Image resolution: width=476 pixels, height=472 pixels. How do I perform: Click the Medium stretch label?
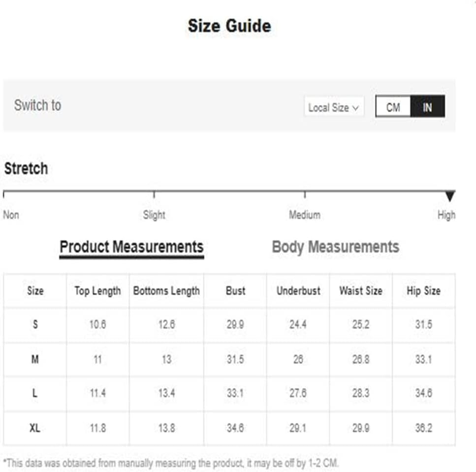pos(305,215)
